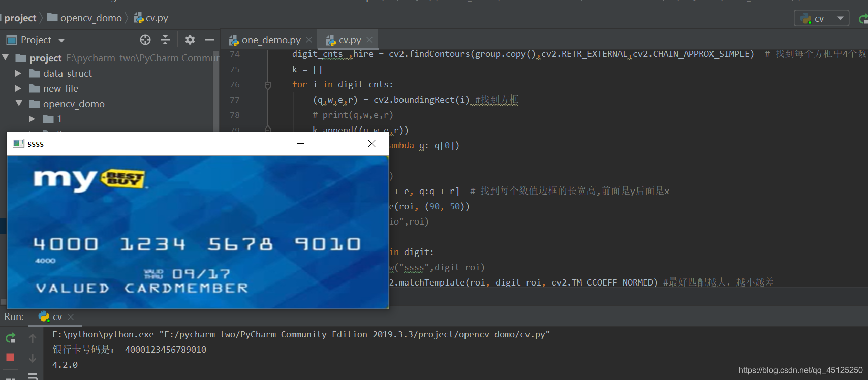This screenshot has height=380, width=868.
Task: Click line number 74 in gutter
Action: (234, 54)
